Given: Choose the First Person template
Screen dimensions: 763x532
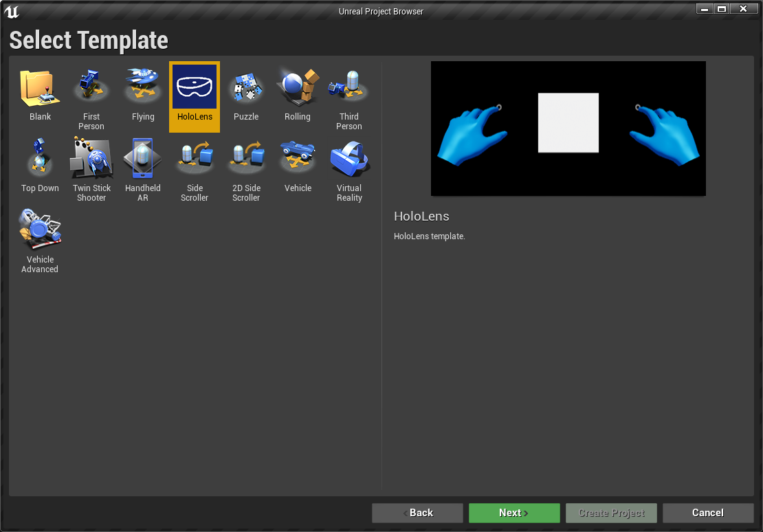Looking at the screenshot, I should [91, 96].
